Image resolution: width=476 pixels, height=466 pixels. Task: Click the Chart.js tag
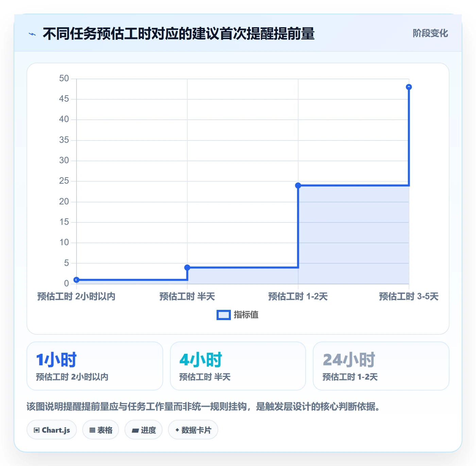pos(52,430)
